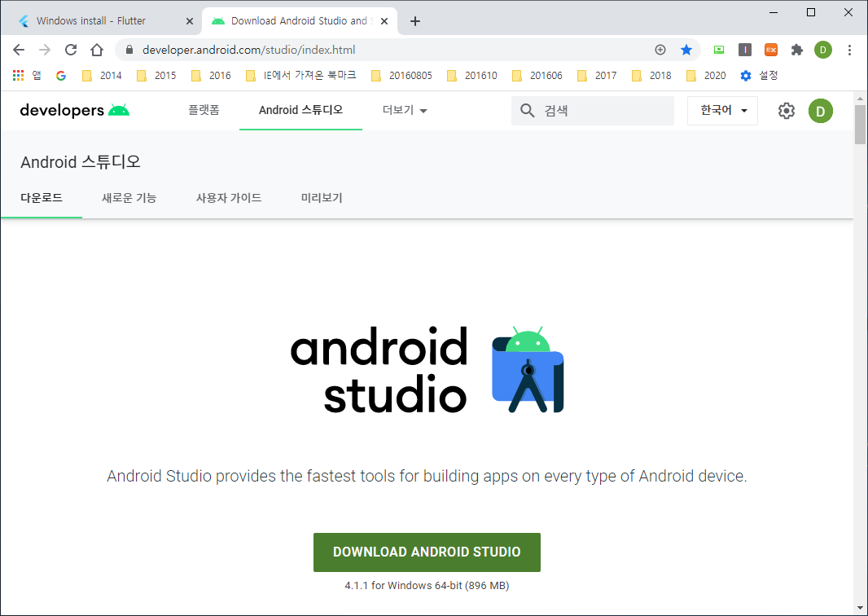Open the 201610 bookmark folder
Screen dimensions: 868x616
coord(471,75)
